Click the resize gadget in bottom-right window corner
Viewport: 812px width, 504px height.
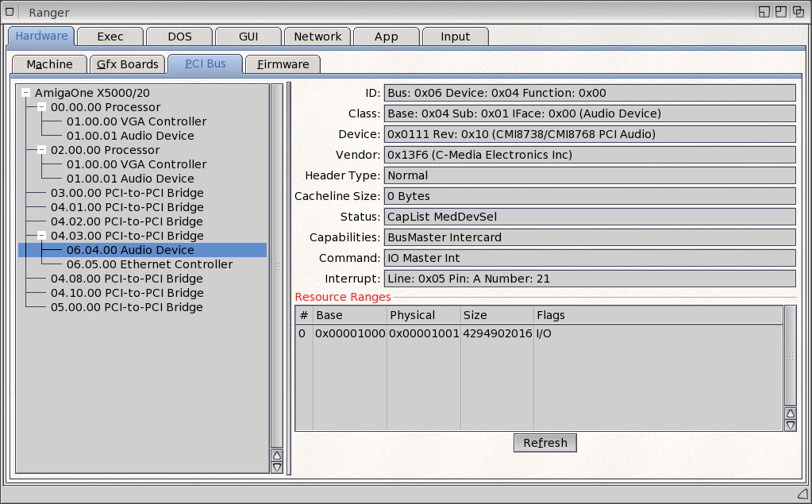point(802,495)
